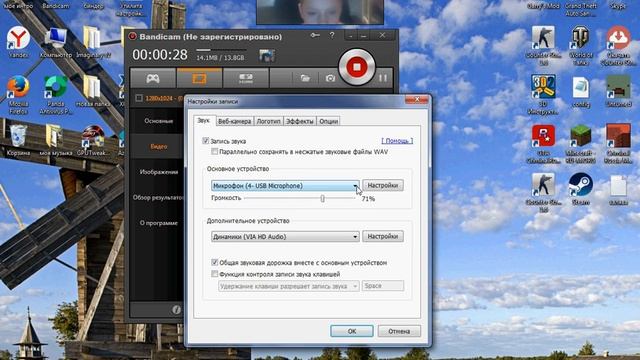Open Скачать Counter-Strike download shortcut
The image size is (640, 360).
tap(618, 45)
